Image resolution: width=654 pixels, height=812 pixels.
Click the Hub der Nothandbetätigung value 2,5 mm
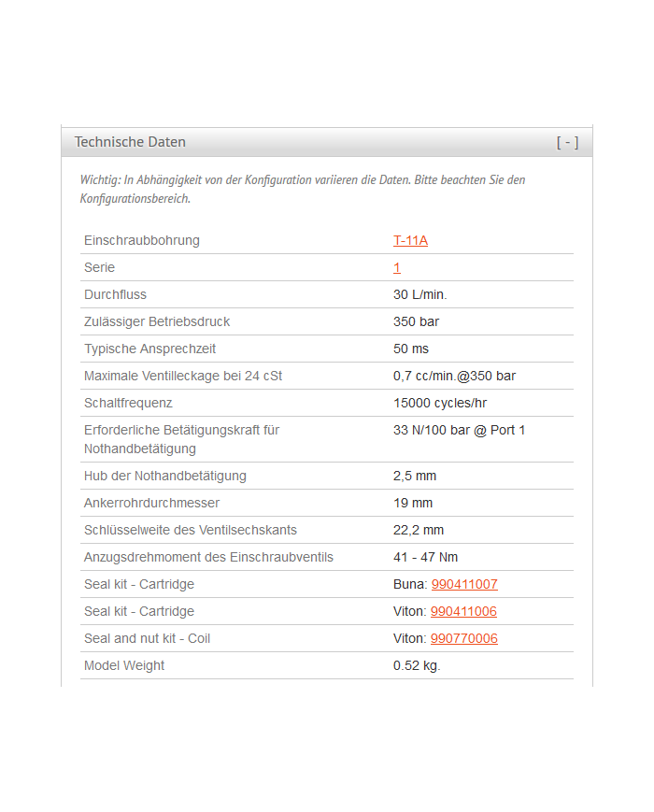(415, 476)
